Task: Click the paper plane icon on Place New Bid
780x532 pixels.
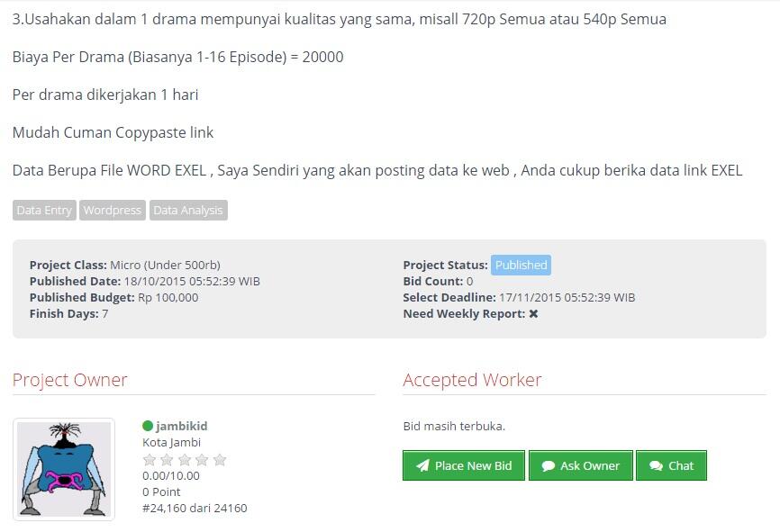Action: click(x=422, y=465)
